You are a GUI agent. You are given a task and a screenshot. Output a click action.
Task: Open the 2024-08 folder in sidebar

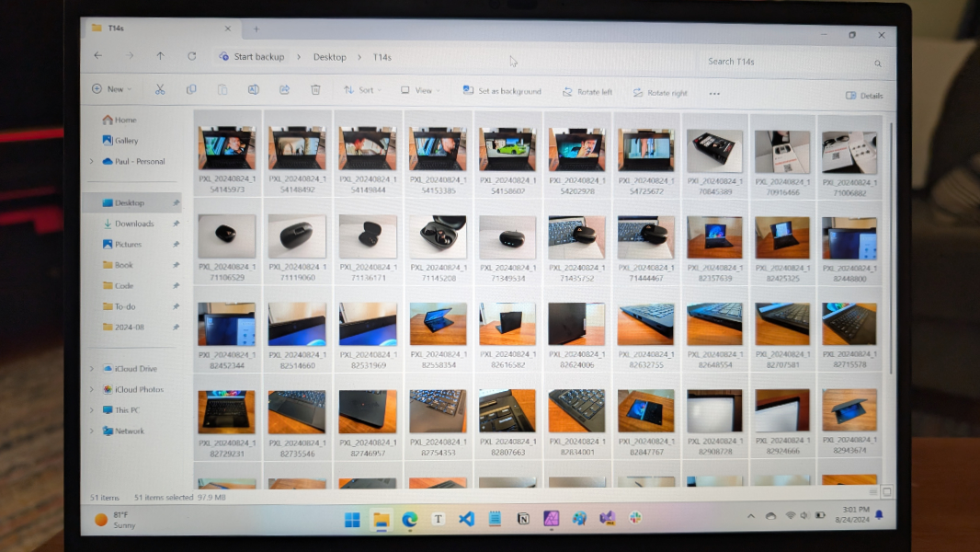pos(123,327)
